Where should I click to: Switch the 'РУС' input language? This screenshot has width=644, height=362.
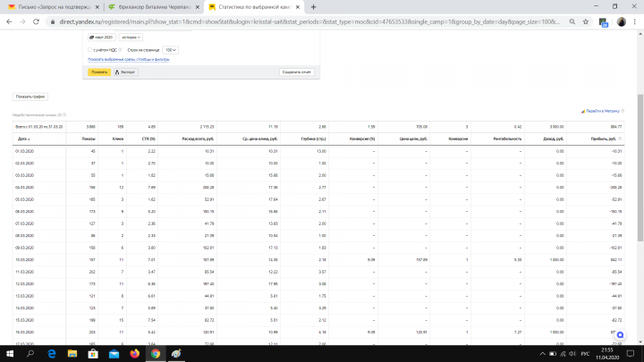tap(585, 354)
